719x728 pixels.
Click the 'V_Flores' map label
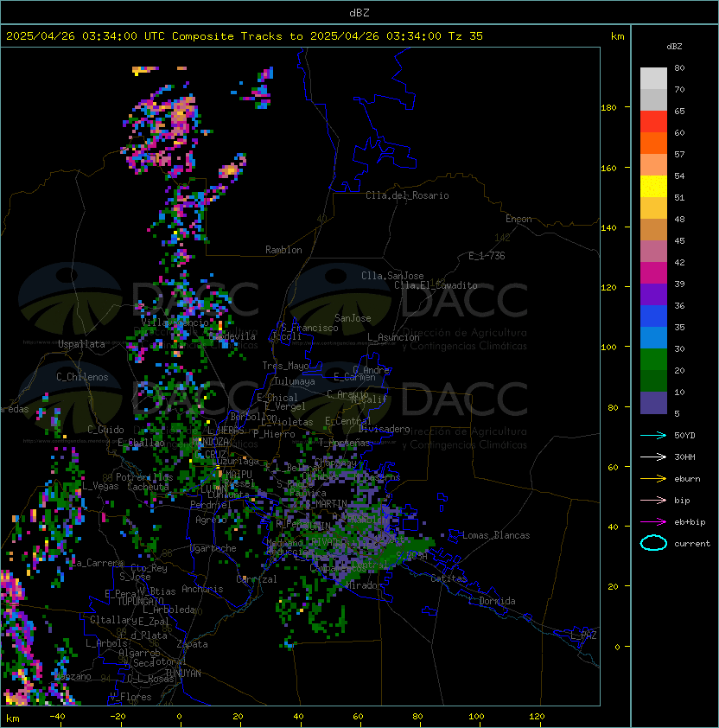click(x=130, y=697)
